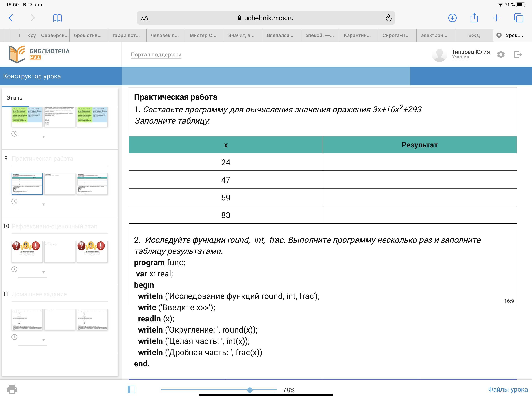Switch to the Мистер С... tab
The width and height of the screenshot is (532, 399).
[204, 35]
